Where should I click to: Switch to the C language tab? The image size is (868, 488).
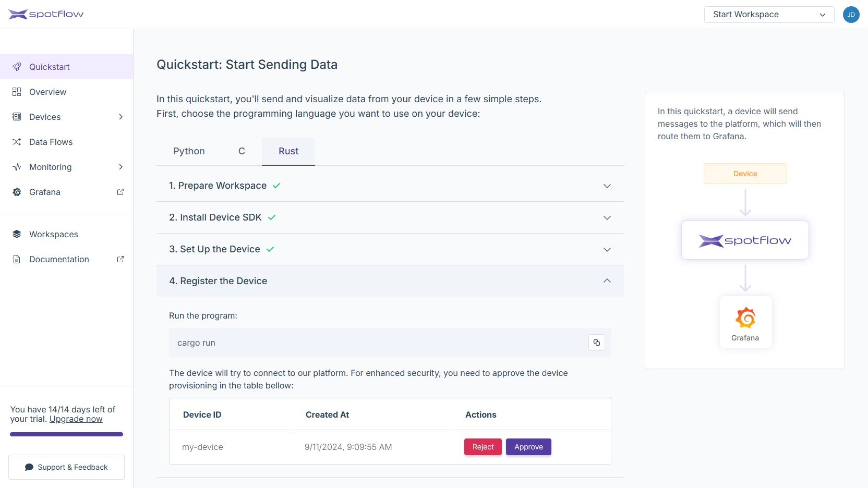(242, 151)
